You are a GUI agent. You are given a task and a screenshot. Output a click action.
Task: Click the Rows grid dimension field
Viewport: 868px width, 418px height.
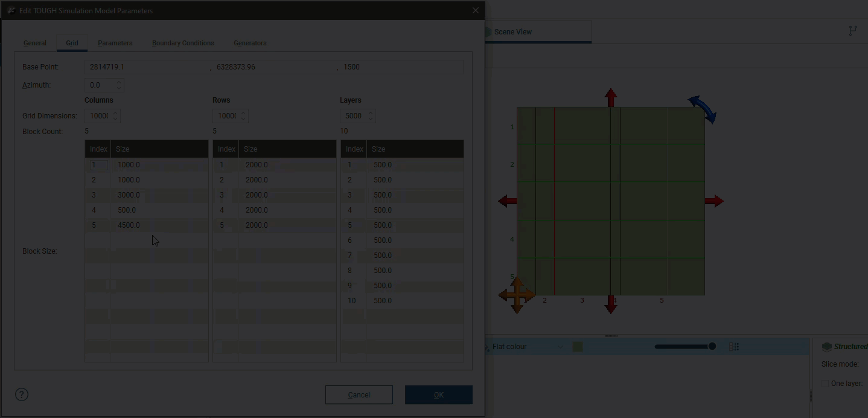tap(226, 116)
